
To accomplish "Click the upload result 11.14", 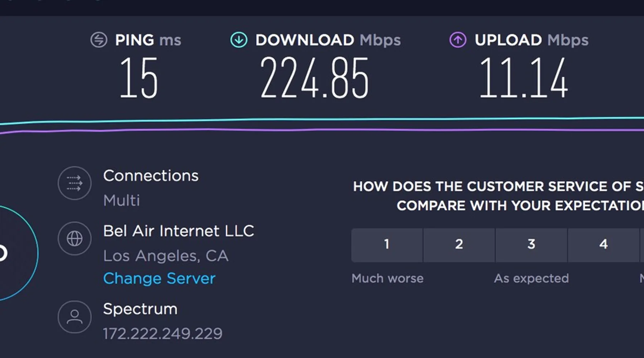I will 523,78.
